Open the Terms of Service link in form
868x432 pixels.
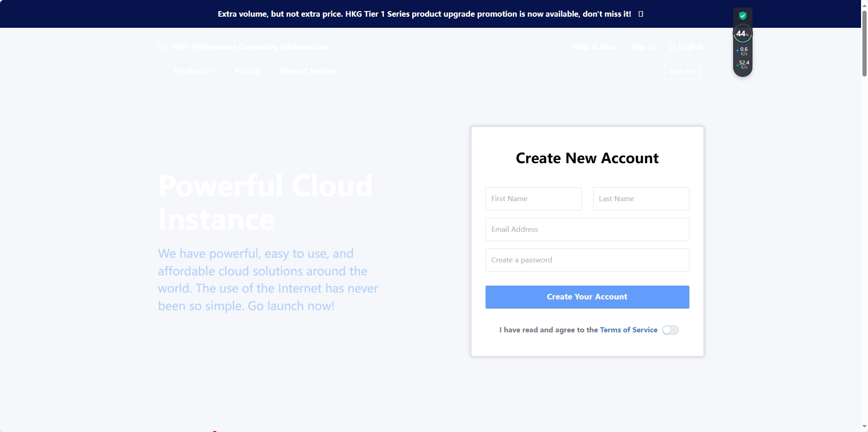628,330
